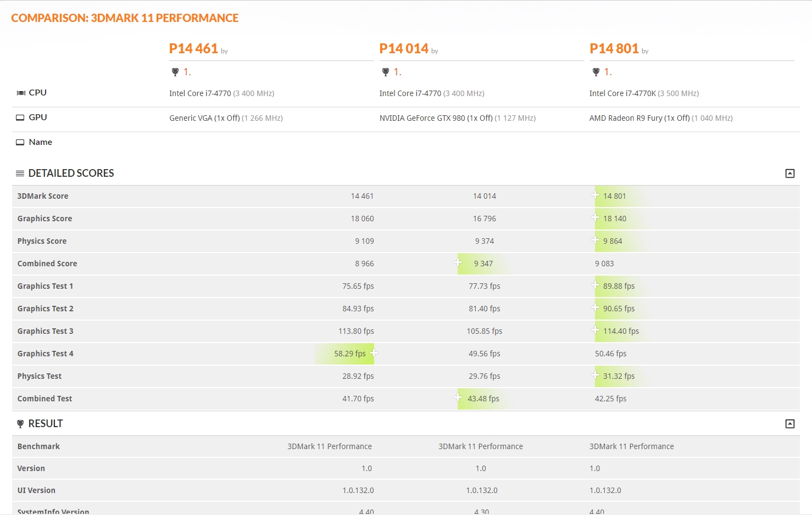The height and width of the screenshot is (515, 812).
Task: Open the P14 801 score result
Action: [x=614, y=49]
